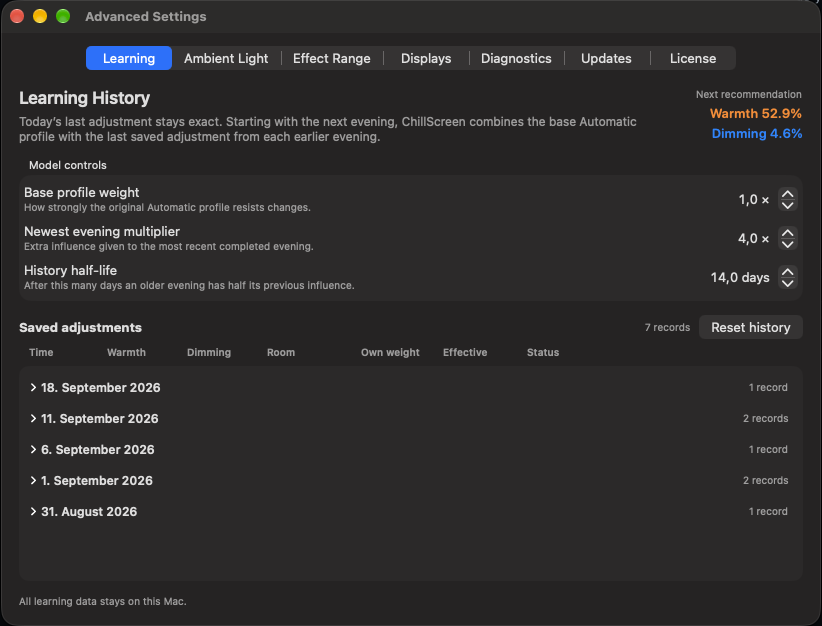Minimize the Advanced Settings window
Viewport: 822px width, 626px height.
pyautogui.click(x=40, y=16)
